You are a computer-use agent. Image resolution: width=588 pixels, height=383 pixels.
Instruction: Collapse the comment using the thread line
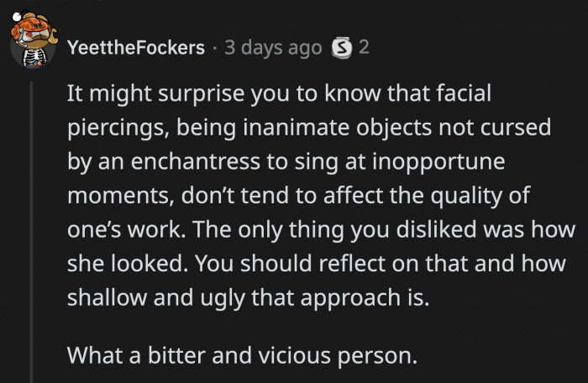[33, 227]
